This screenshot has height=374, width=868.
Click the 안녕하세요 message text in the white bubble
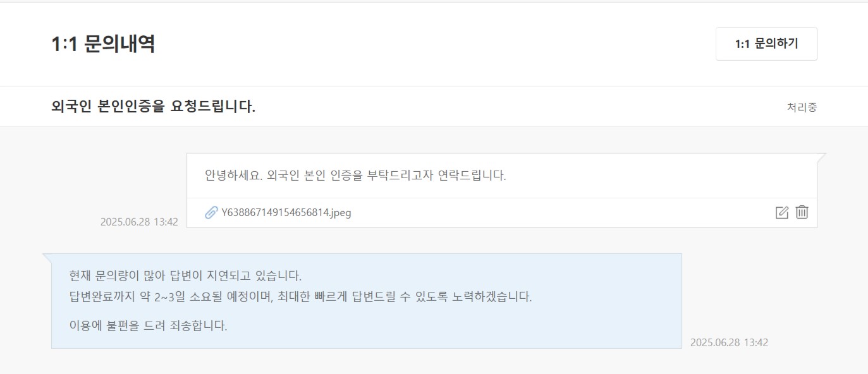tap(355, 176)
